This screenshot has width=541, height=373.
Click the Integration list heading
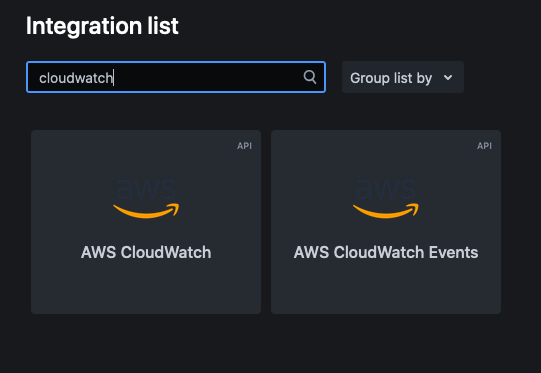point(102,26)
